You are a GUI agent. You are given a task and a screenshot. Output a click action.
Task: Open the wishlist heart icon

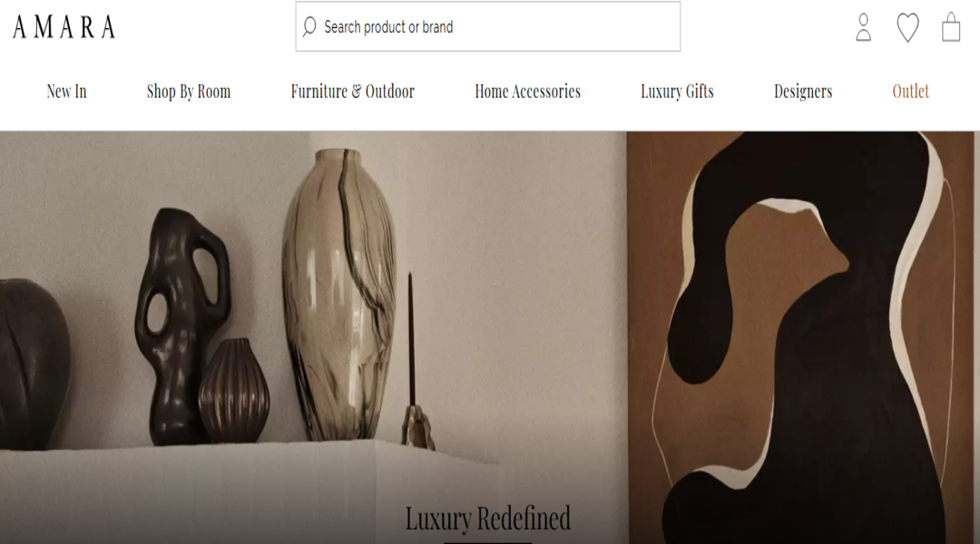[x=907, y=27]
